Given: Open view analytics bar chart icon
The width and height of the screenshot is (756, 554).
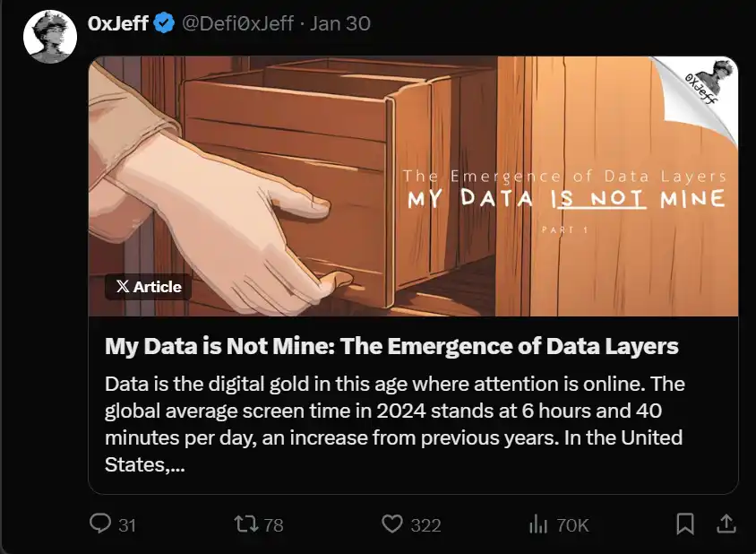Looking at the screenshot, I should coord(538,524).
